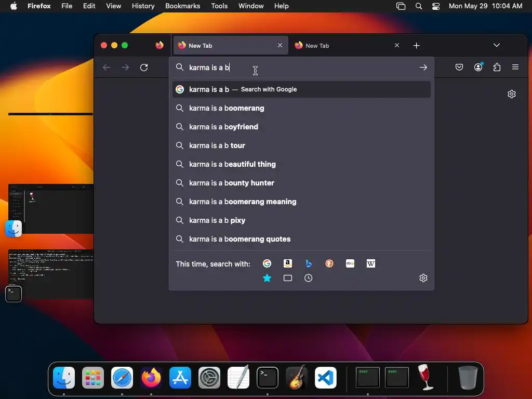The width and height of the screenshot is (532, 399).
Task: Open the Window menu
Action: [251, 6]
